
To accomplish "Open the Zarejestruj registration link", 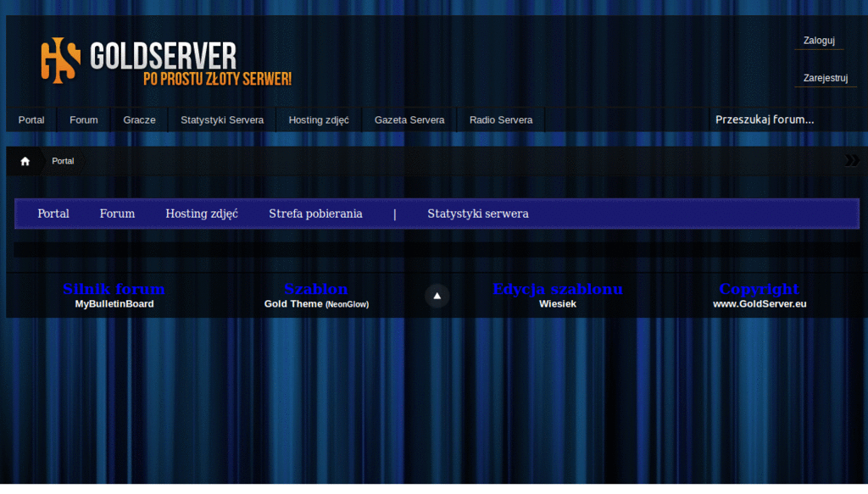I will coord(826,78).
